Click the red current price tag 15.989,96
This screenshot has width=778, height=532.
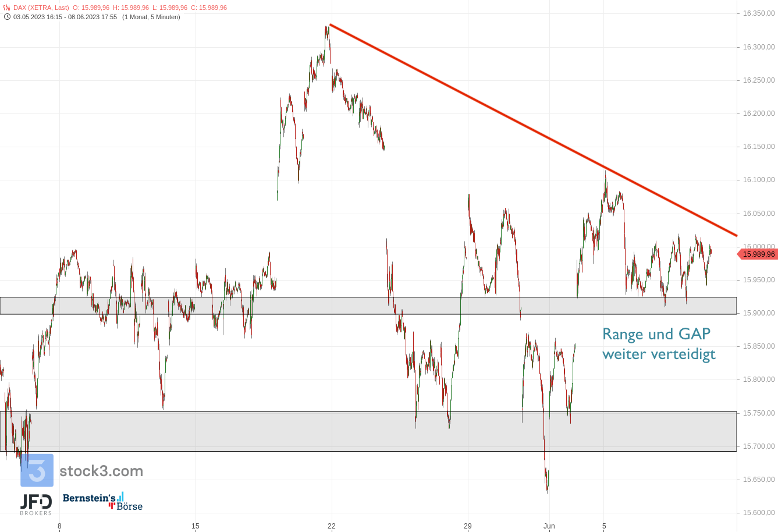[757, 254]
